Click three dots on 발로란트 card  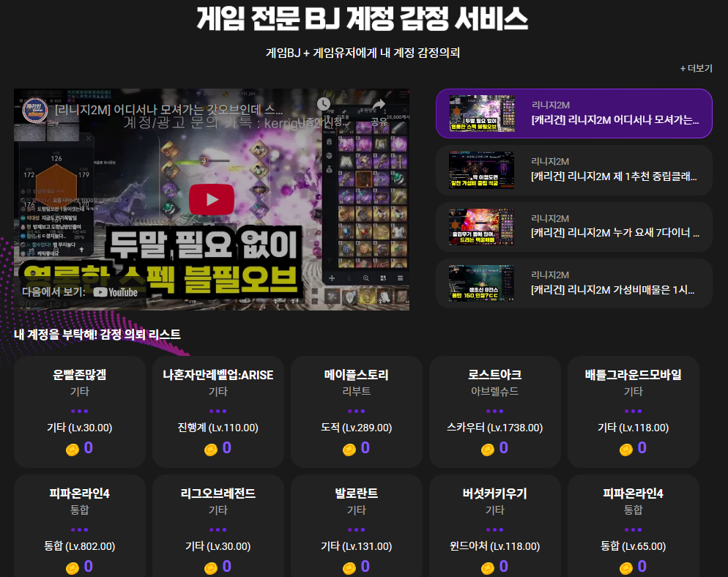[x=356, y=529]
